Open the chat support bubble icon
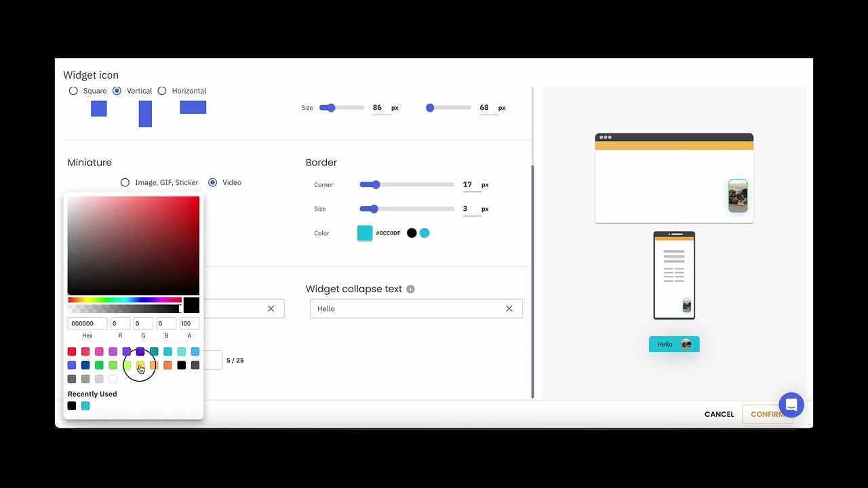868x488 pixels. pyautogui.click(x=791, y=405)
